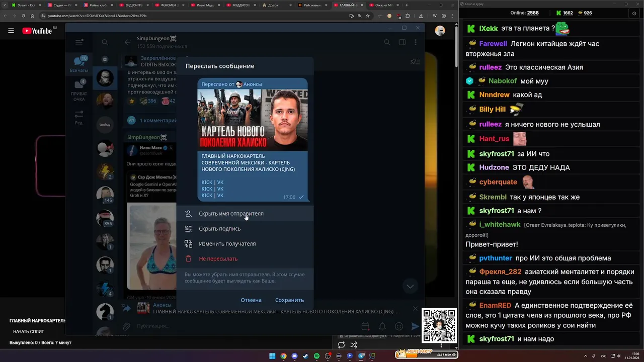This screenshot has width=644, height=362.
Task: Open pinned messages list icon
Action: (415, 62)
